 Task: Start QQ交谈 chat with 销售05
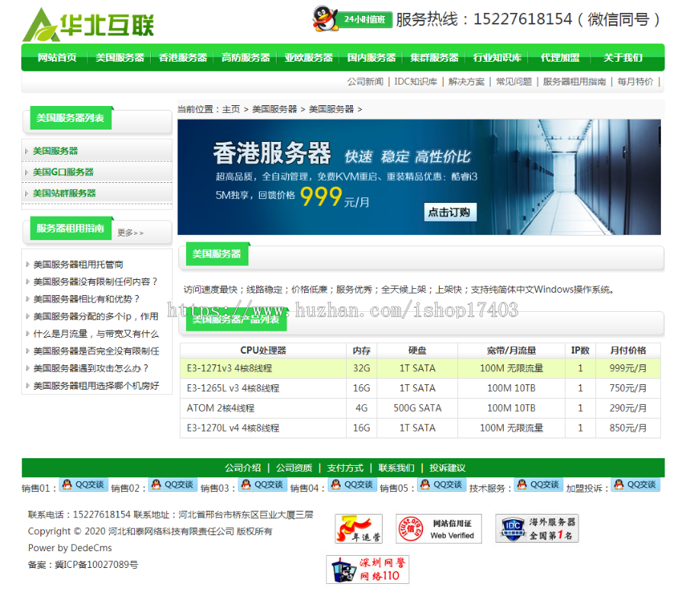441,484
